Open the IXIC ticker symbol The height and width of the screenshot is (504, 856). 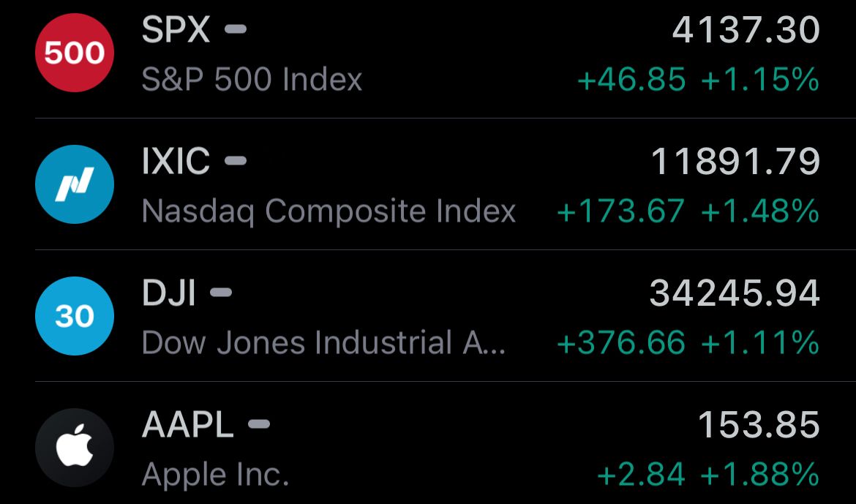click(x=176, y=161)
